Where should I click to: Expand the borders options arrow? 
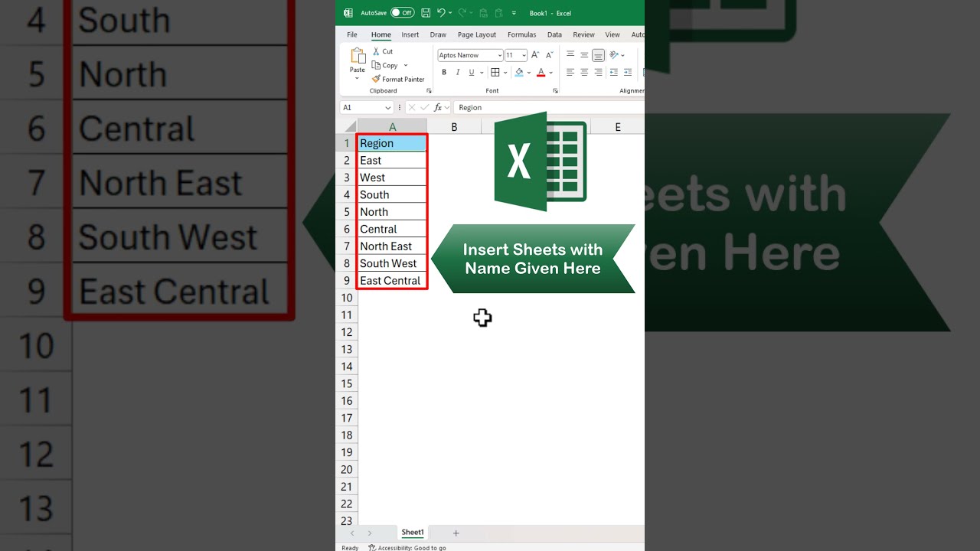(505, 73)
